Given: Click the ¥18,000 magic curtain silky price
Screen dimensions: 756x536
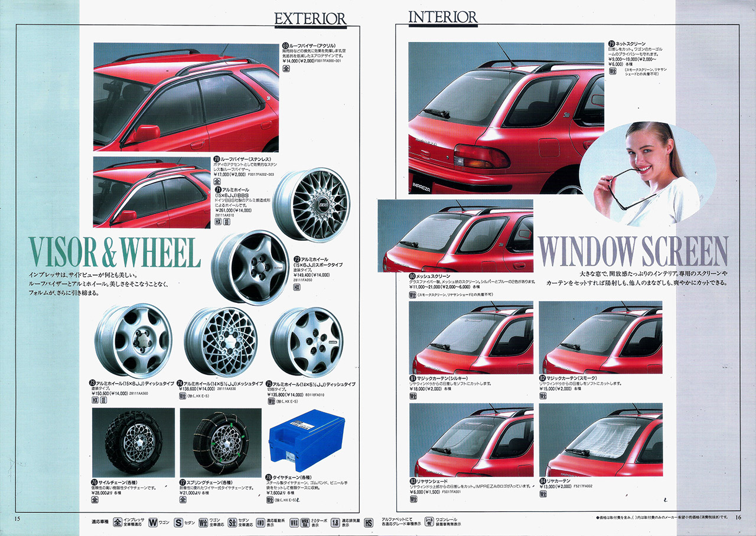Looking at the screenshot, I should pos(418,388).
